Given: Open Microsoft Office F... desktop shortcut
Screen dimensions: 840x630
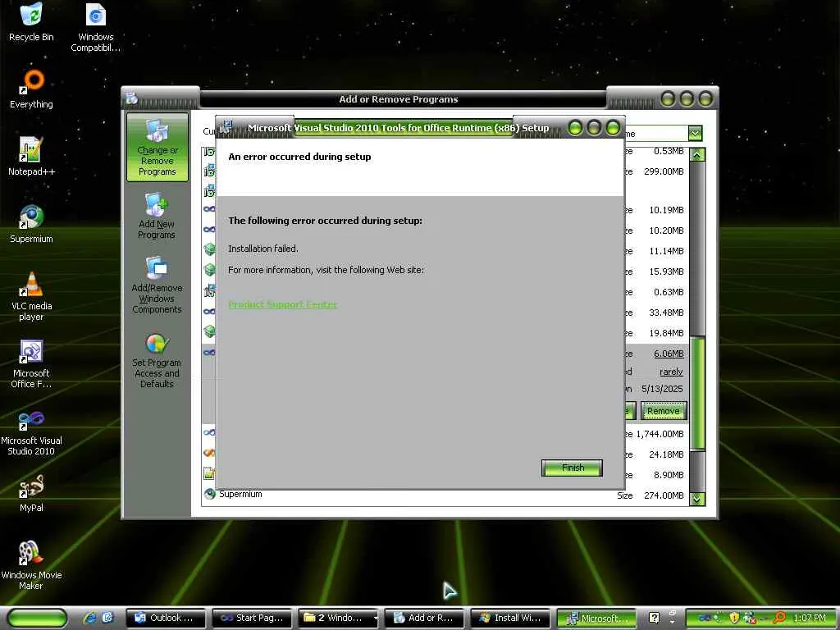Looking at the screenshot, I should 32,363.
